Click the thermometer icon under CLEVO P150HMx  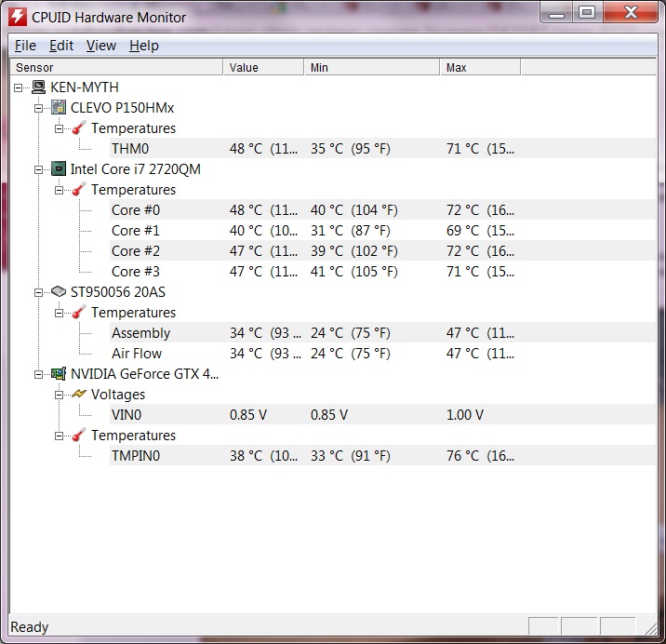pyautogui.click(x=79, y=127)
